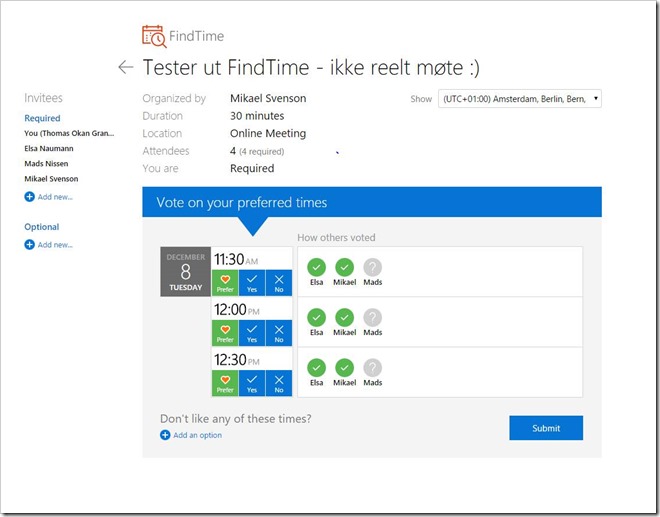Click the Invitees heading
Image resolution: width=660 pixels, height=517 pixels.
pos(43,98)
